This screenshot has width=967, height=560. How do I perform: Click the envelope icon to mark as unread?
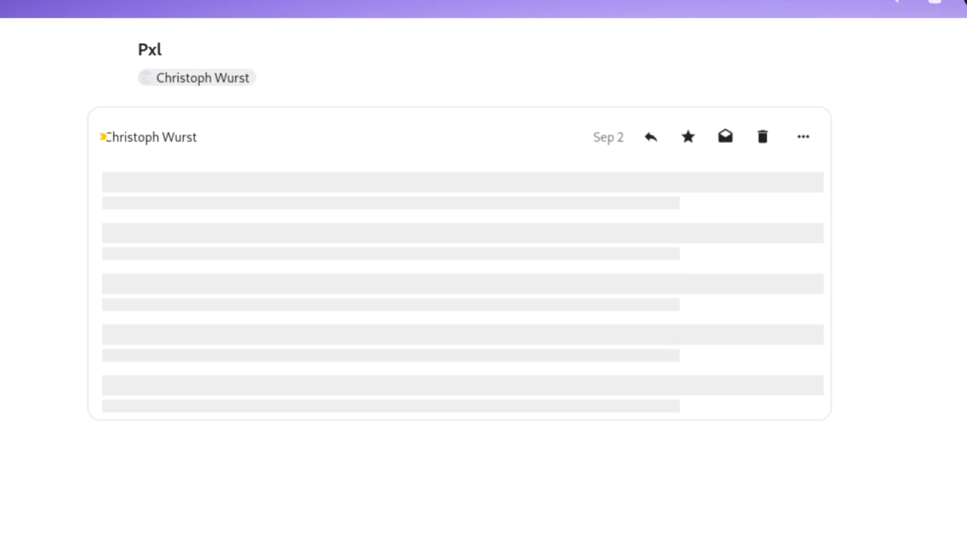click(x=725, y=137)
